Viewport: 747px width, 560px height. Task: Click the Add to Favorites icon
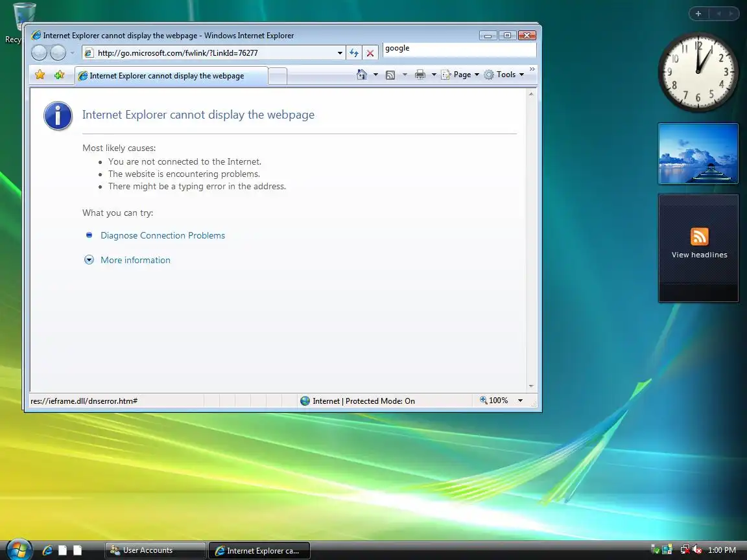59,75
